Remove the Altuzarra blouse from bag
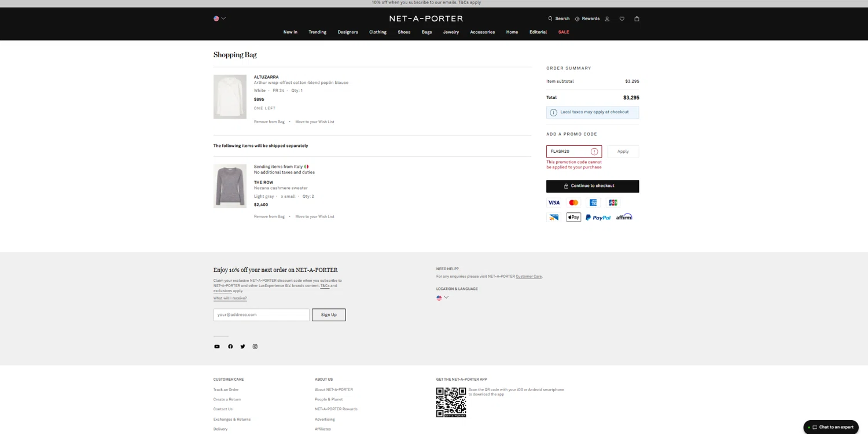Image resolution: width=868 pixels, height=434 pixels. click(269, 122)
